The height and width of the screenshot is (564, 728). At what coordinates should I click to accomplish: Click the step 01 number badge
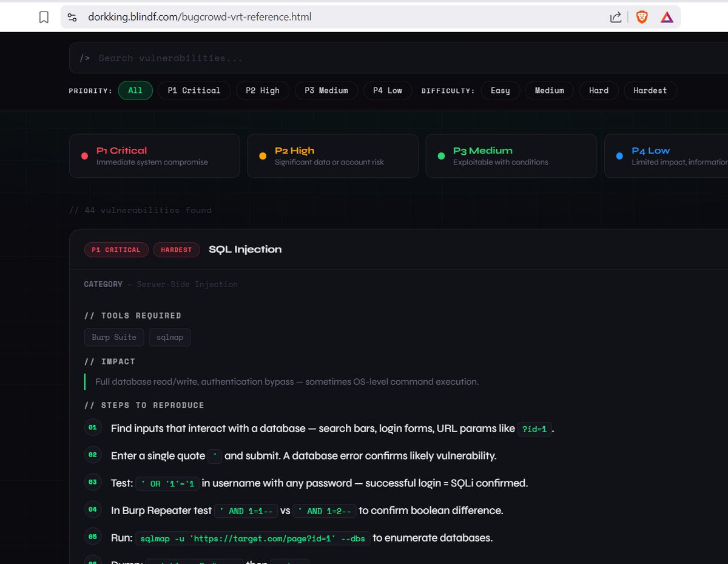coord(93,428)
